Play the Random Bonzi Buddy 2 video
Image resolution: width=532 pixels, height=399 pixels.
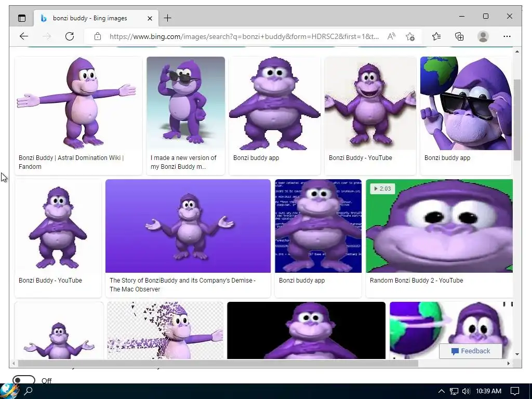pyautogui.click(x=440, y=226)
